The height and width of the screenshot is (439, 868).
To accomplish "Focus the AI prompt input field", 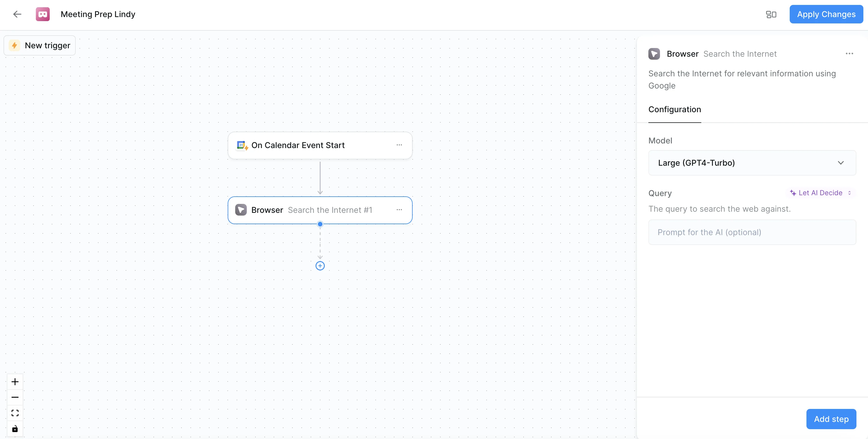I will pyautogui.click(x=752, y=232).
